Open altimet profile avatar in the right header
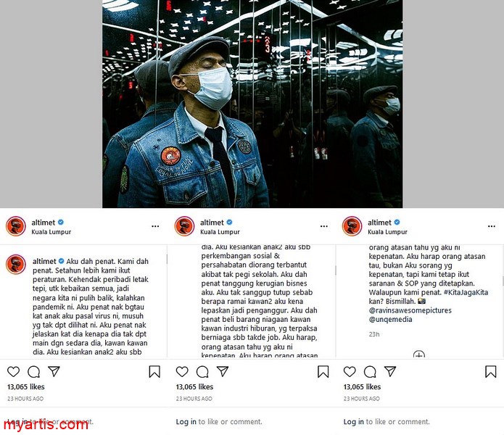Viewport: 504px width, 435px height. pyautogui.click(x=352, y=226)
